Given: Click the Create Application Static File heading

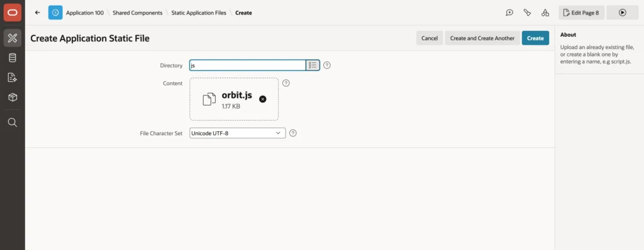Looking at the screenshot, I should tap(90, 38).
